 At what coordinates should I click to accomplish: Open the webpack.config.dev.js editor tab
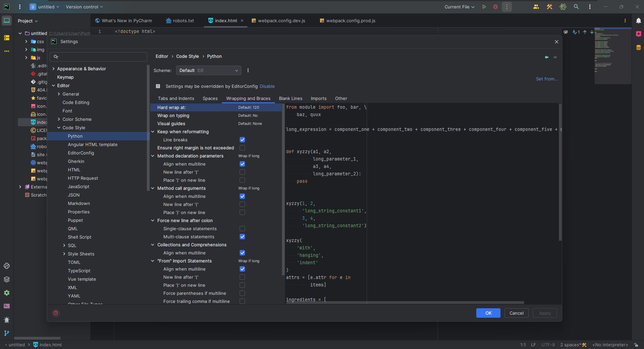pyautogui.click(x=281, y=21)
